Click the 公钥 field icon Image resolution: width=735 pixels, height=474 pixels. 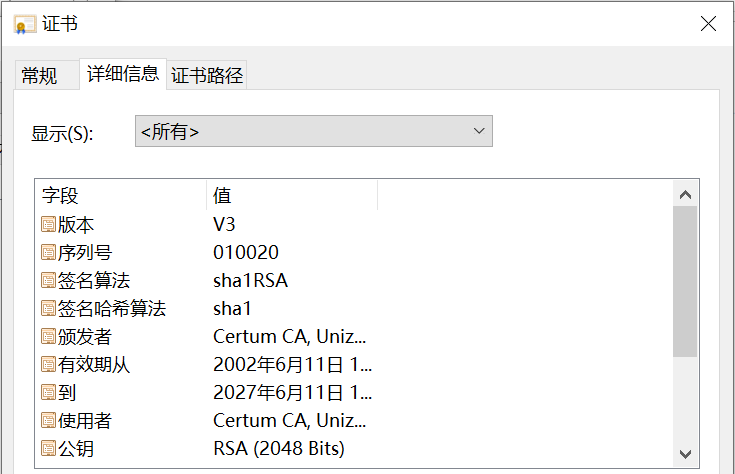tap(48, 448)
